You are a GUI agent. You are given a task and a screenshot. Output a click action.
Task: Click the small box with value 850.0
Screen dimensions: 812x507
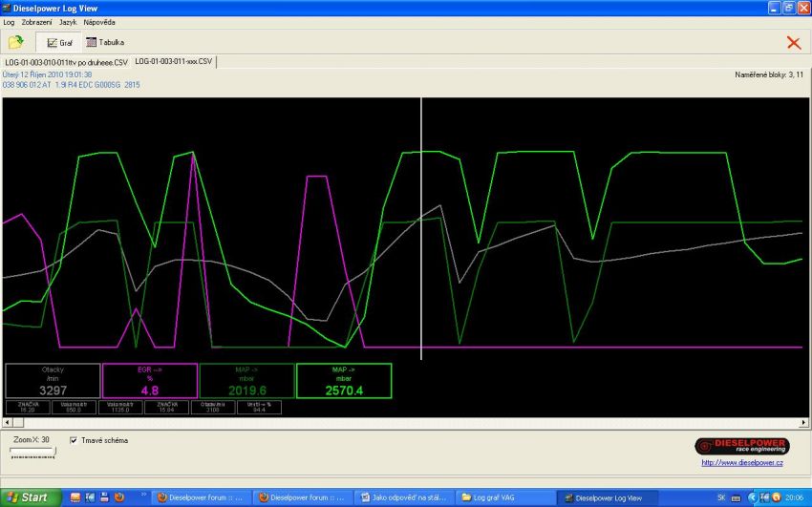[75, 407]
